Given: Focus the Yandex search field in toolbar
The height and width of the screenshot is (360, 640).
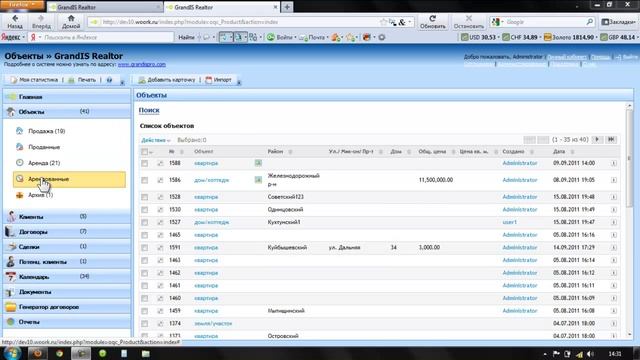Looking at the screenshot, I should [x=106, y=37].
